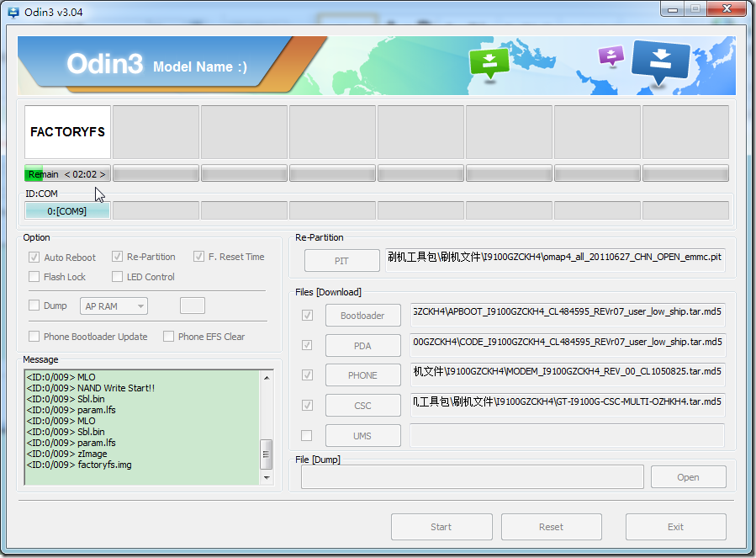Enable Phone Bootloader Update checkbox

(x=34, y=337)
